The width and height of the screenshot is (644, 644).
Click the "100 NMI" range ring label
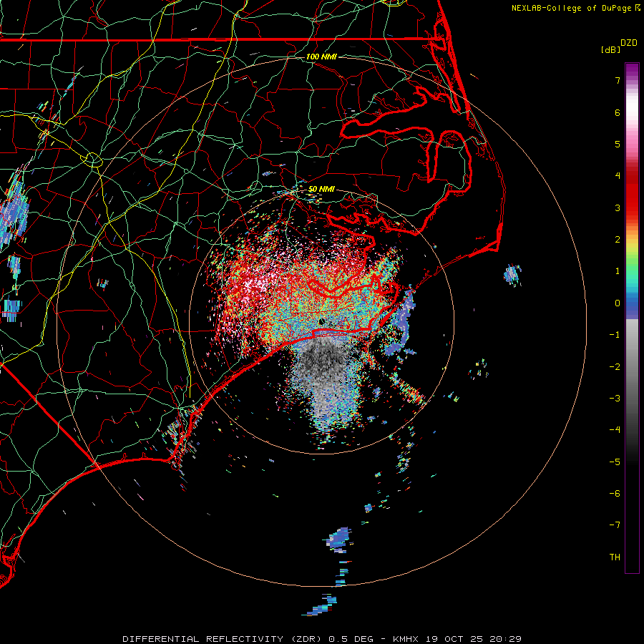(321, 57)
